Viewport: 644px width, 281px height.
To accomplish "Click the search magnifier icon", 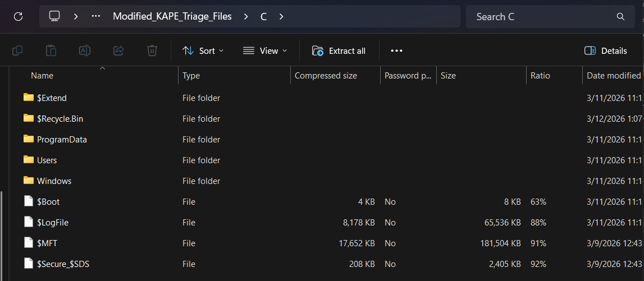I will coord(620,17).
